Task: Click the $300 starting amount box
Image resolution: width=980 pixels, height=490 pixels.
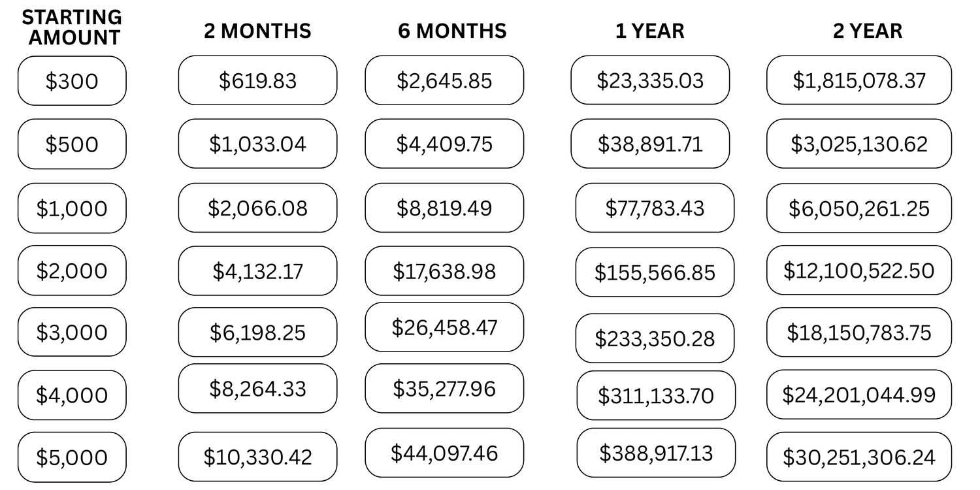Action: pos(72,81)
